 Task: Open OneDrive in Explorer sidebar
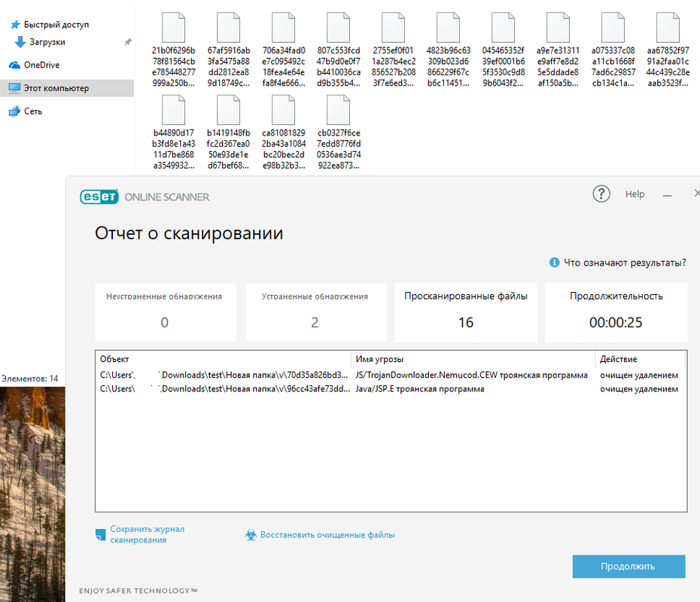click(41, 65)
